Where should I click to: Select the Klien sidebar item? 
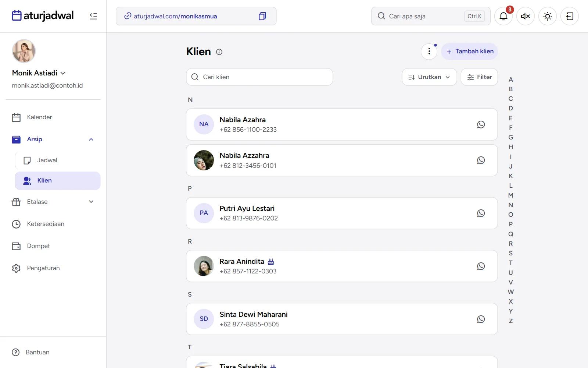click(58, 181)
